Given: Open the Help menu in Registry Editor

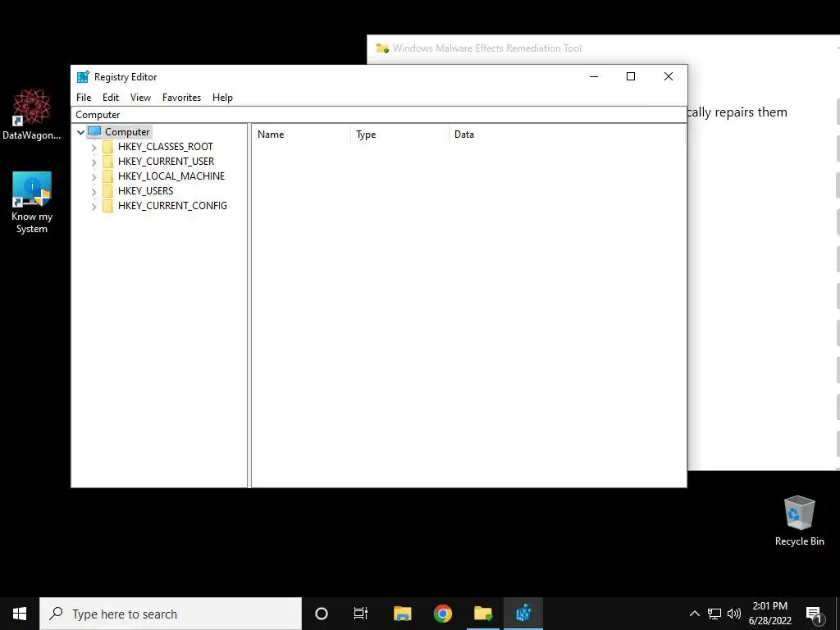Looking at the screenshot, I should (x=222, y=98).
